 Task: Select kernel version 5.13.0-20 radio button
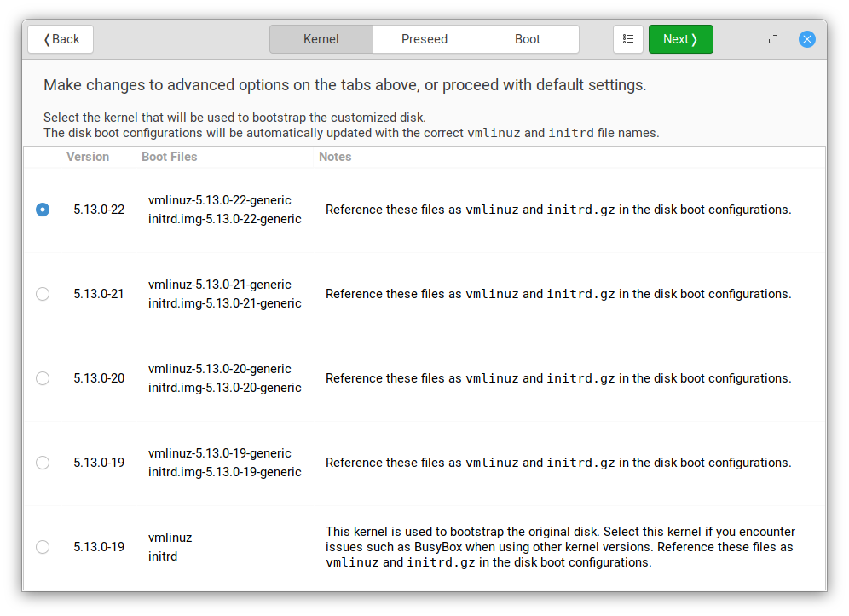click(43, 378)
